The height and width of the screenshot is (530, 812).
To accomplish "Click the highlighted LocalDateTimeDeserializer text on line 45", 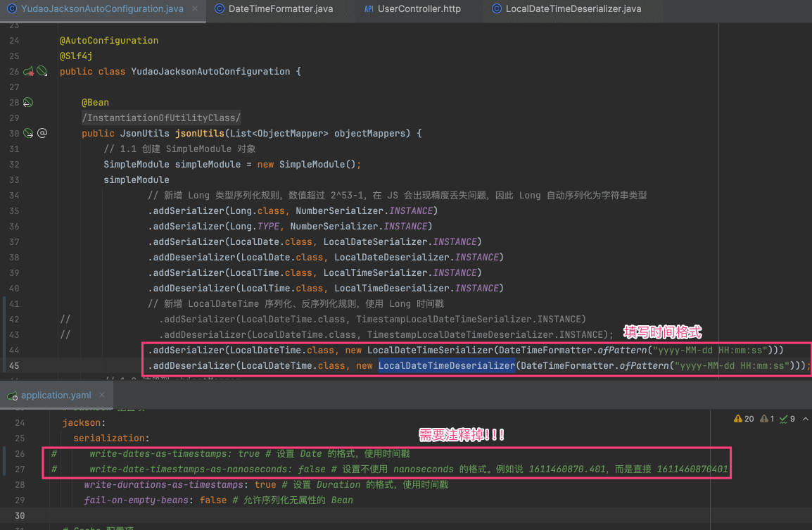I will (447, 365).
